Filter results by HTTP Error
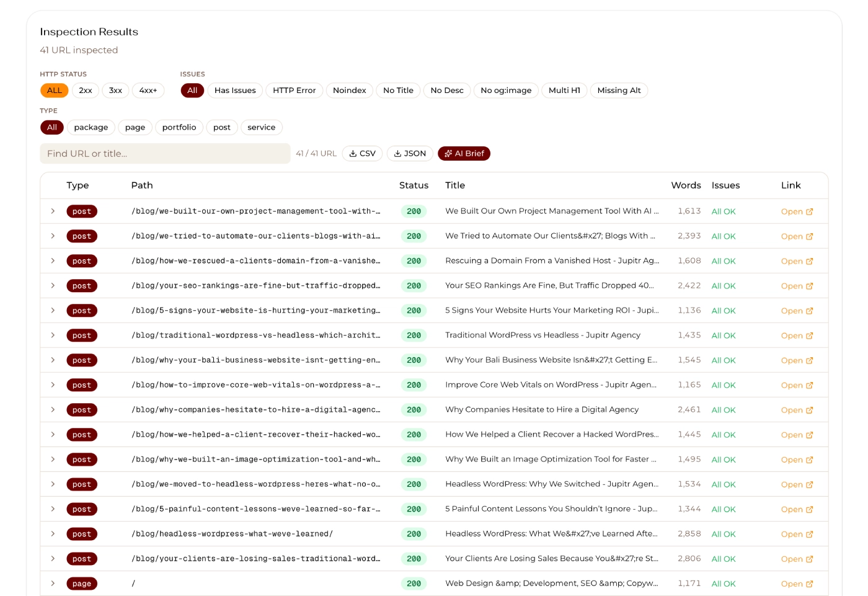 294,91
